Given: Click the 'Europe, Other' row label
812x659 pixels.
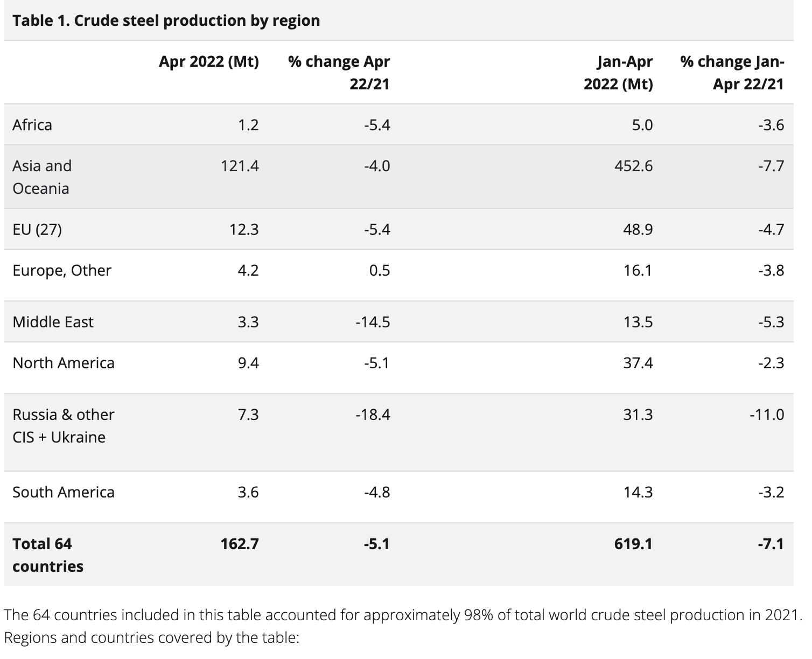Looking at the screenshot, I should (62, 270).
